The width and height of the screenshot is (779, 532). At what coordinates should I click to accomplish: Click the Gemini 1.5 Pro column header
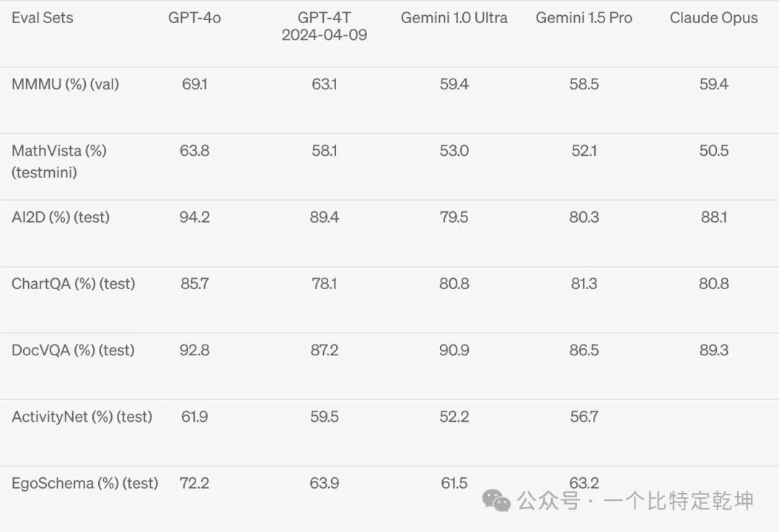584,18
